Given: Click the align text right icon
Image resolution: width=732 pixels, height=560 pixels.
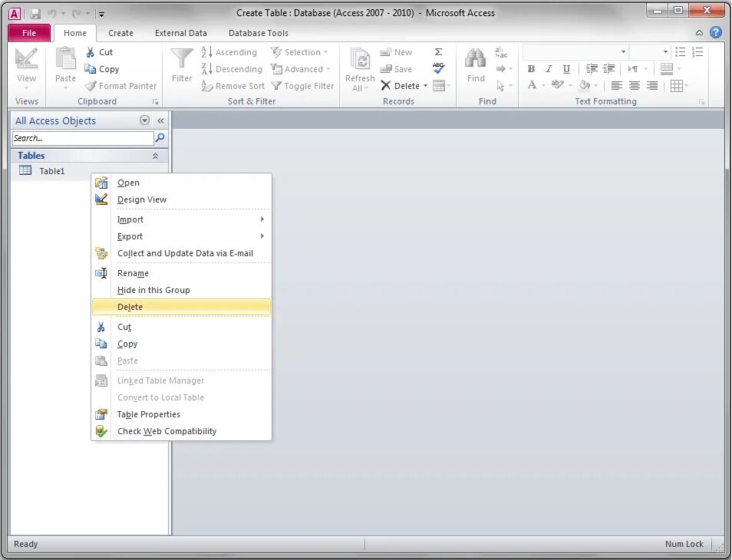Looking at the screenshot, I should tap(651, 85).
